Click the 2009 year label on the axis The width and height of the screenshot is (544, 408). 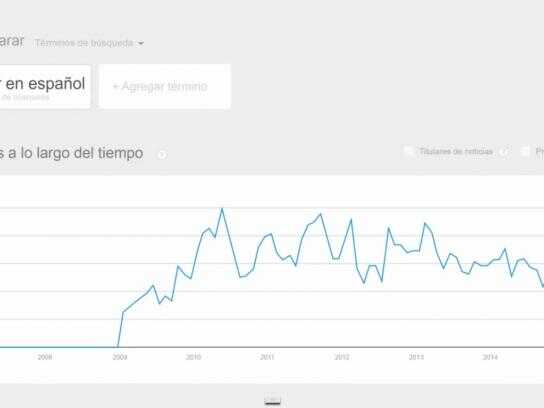click(x=120, y=357)
